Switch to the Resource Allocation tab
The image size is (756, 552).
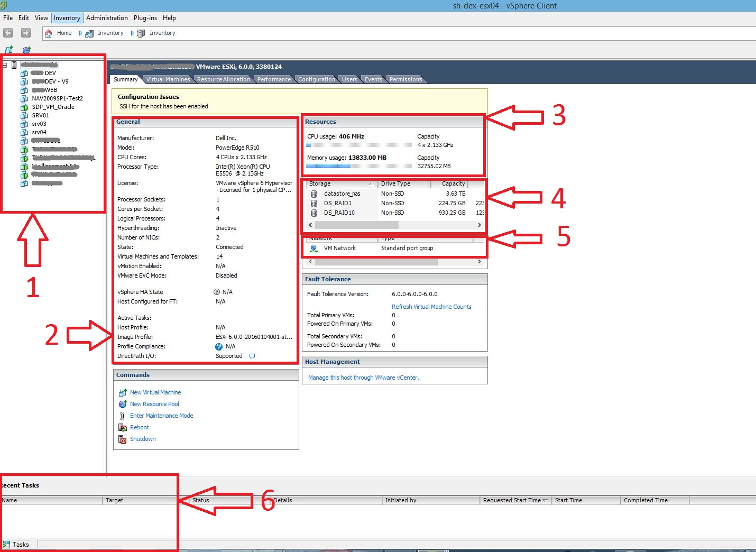click(223, 79)
